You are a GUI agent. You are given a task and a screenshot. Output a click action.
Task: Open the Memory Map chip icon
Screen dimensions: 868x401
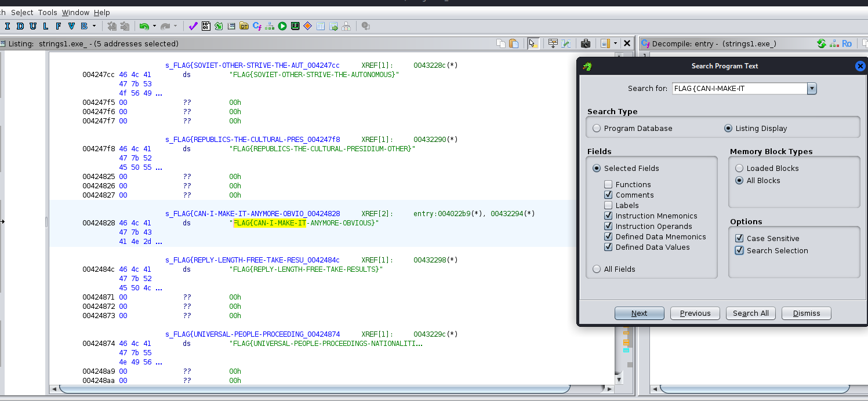coord(295,26)
